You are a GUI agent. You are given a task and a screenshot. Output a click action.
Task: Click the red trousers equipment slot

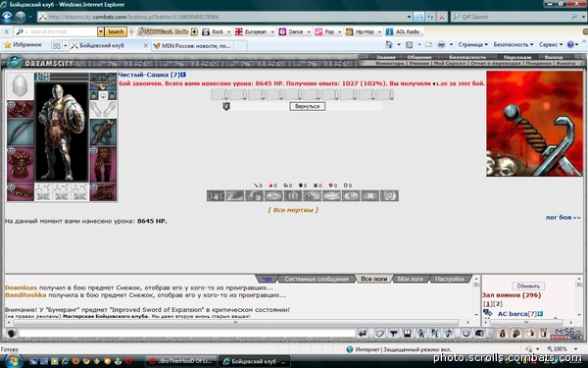(103, 164)
